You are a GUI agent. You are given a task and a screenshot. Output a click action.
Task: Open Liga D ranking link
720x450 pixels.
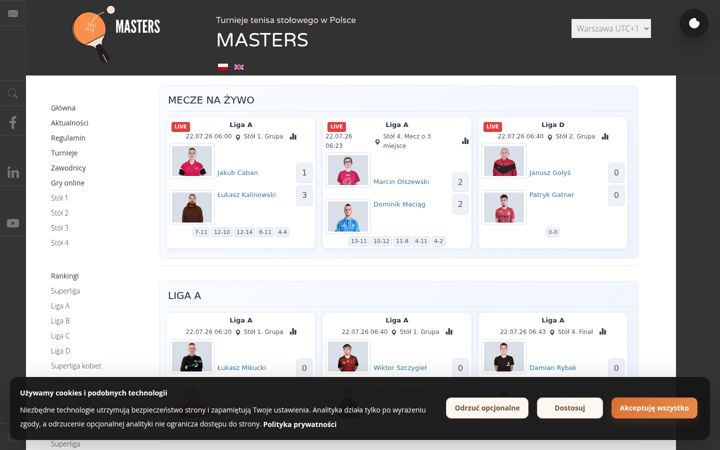click(61, 351)
